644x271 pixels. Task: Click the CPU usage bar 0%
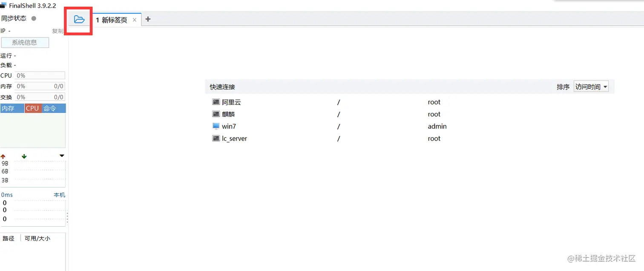point(40,75)
